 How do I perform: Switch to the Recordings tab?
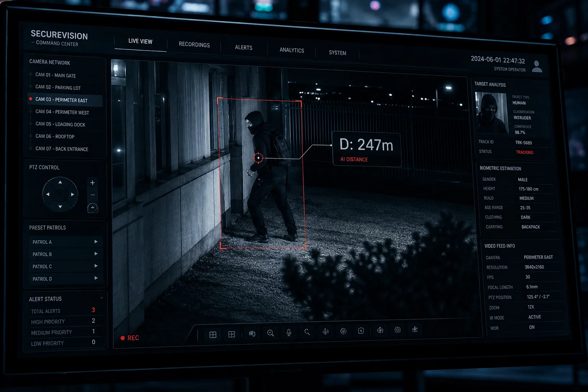[x=194, y=44]
